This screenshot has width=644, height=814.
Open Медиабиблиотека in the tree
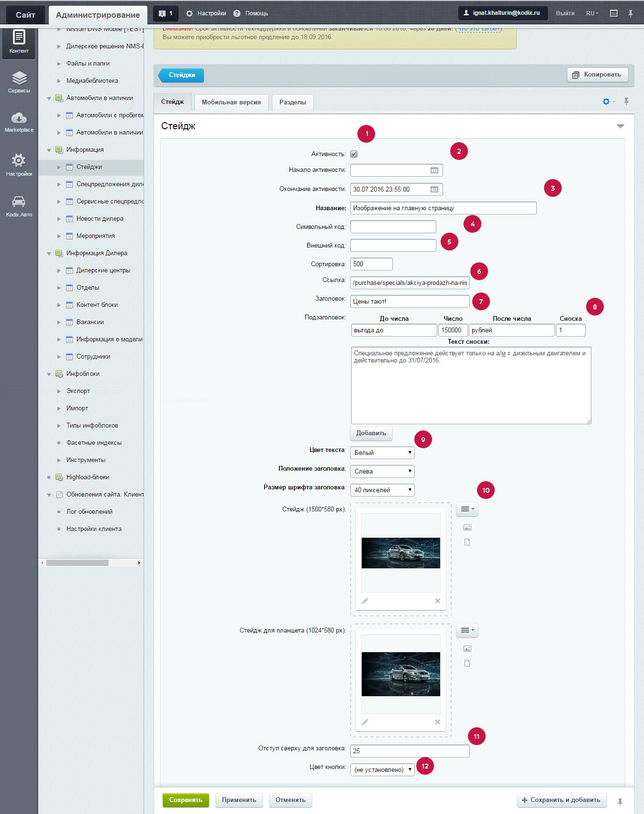tap(92, 81)
